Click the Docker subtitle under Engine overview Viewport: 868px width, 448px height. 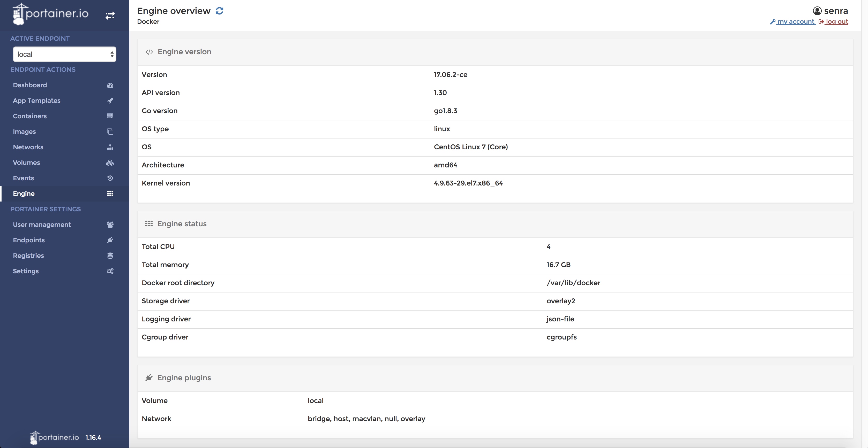148,22
